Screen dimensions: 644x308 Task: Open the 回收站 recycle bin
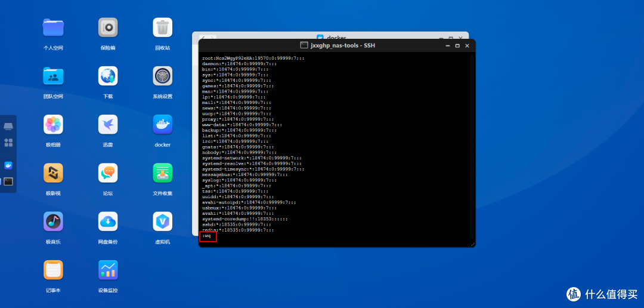[162, 27]
